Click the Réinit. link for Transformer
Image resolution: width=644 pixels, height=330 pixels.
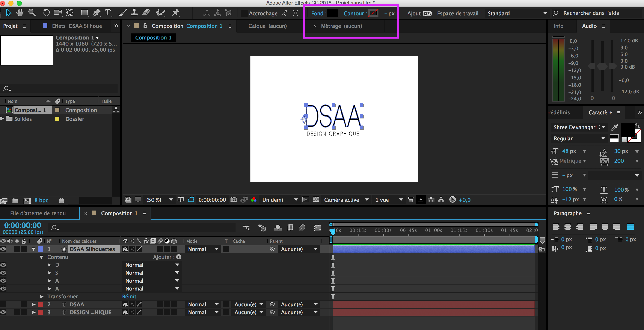(130, 296)
